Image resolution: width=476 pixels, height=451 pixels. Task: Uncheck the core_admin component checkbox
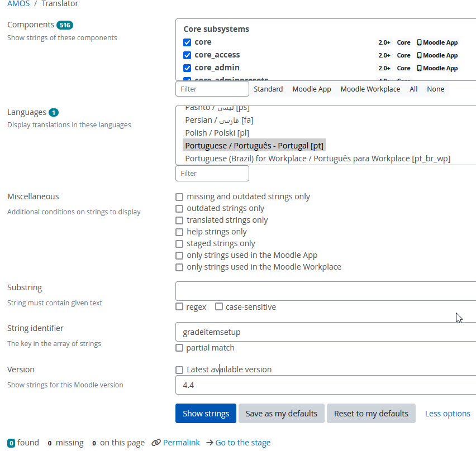[x=187, y=68]
